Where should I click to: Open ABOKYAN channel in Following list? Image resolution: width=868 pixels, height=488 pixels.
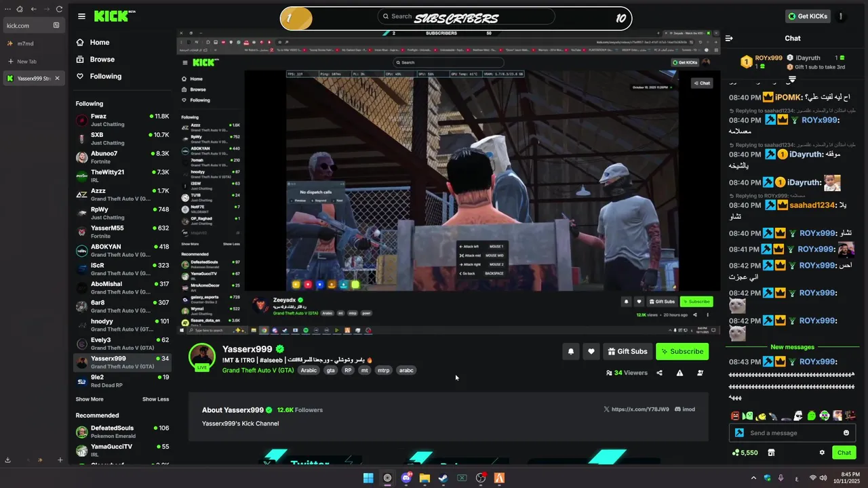[122, 250]
